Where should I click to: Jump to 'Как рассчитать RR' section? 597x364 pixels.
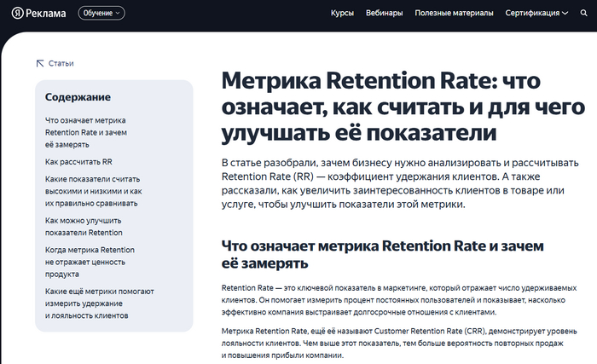pos(78,162)
